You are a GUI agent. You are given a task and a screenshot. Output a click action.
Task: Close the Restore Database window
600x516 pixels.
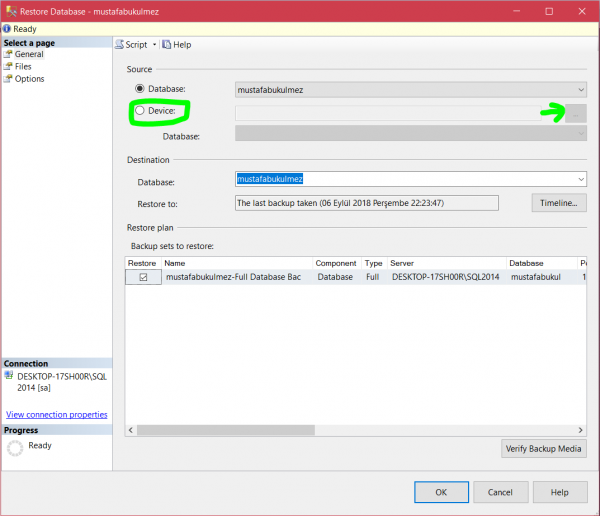[582, 11]
